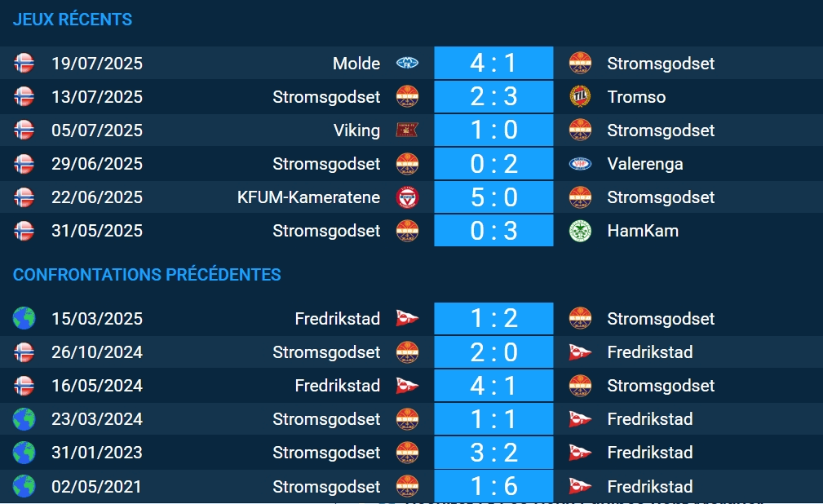The width and height of the screenshot is (823, 504).
Task: Click Norway flag on 19/07/2025 match
Action: [x=24, y=63]
